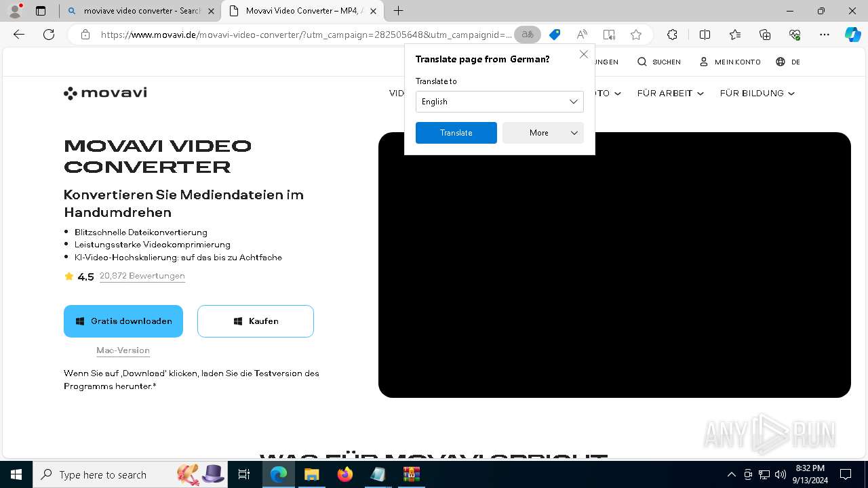Enter Immersive Reader mode
The height and width of the screenshot is (488, 868).
(609, 35)
